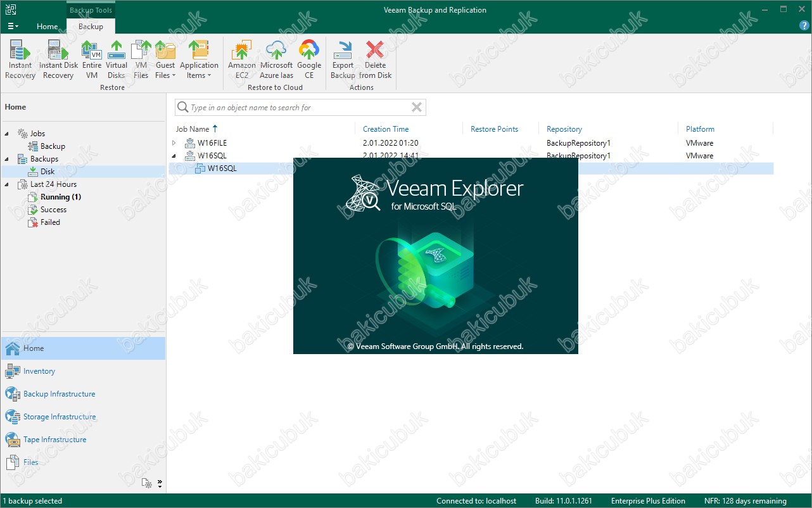Sort by Repository column header
Image resolution: width=812 pixels, height=508 pixels.
tap(564, 129)
